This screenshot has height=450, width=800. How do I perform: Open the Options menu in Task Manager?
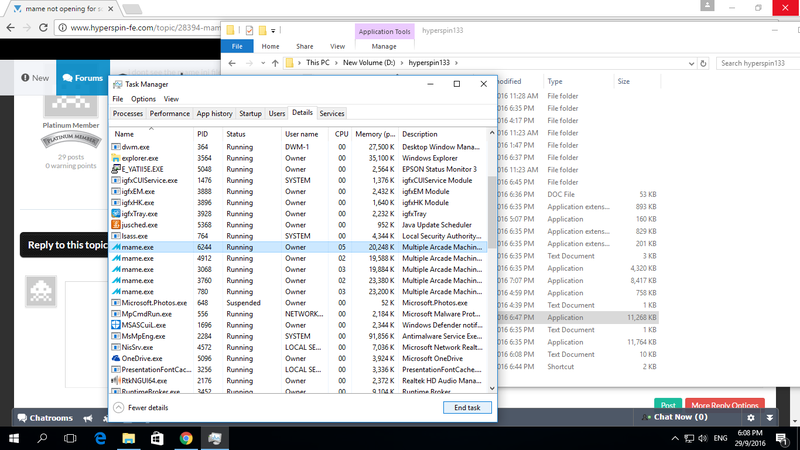click(143, 99)
